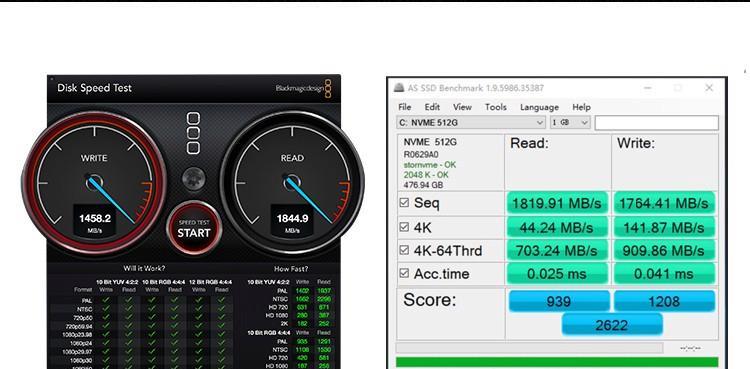Click the Blackmagicdesign logo icon

pos(328,89)
